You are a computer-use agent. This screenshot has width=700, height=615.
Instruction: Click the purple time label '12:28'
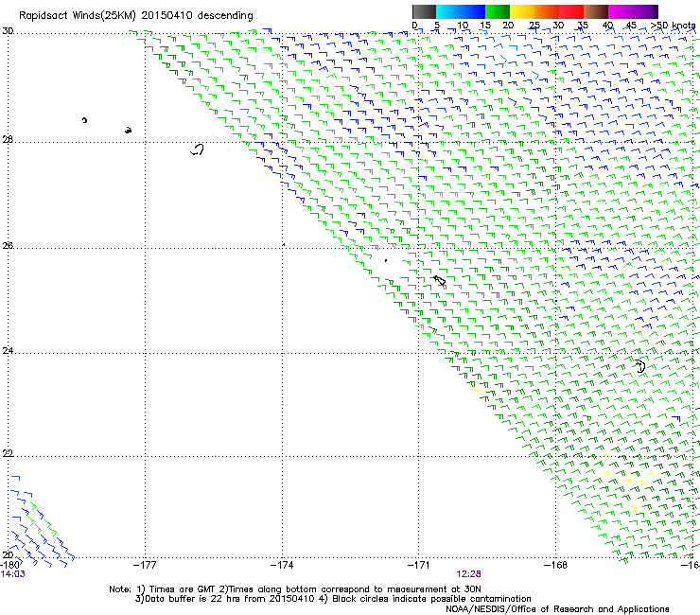tap(468, 574)
